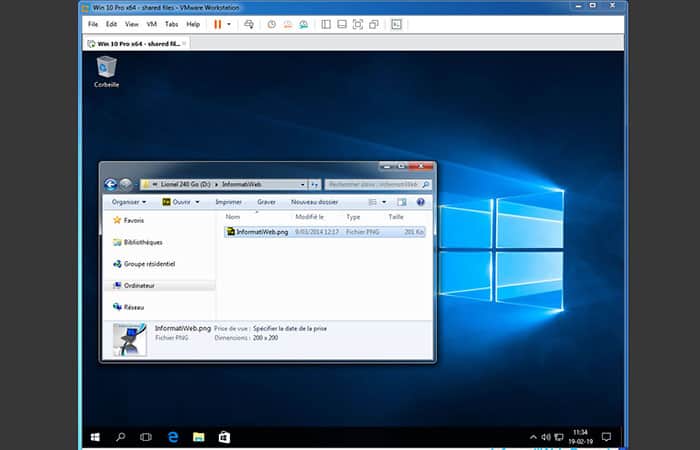Click the volume speaker tray icon
The height and width of the screenshot is (450, 700).
click(546, 437)
